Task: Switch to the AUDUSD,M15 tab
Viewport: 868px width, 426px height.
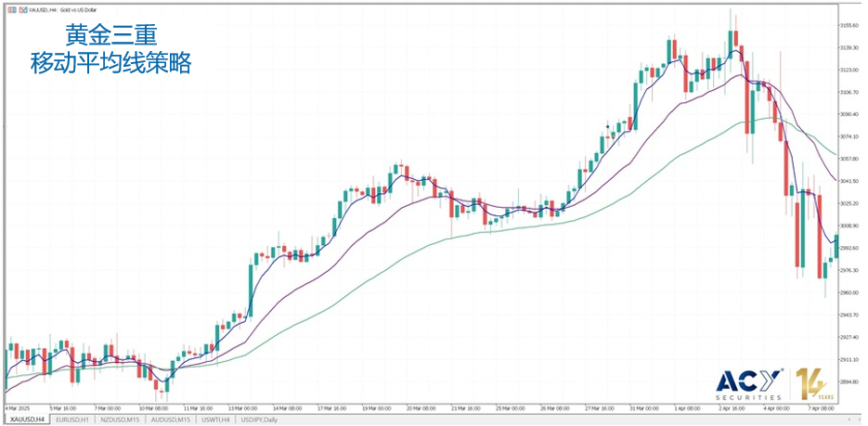Action: 171,420
